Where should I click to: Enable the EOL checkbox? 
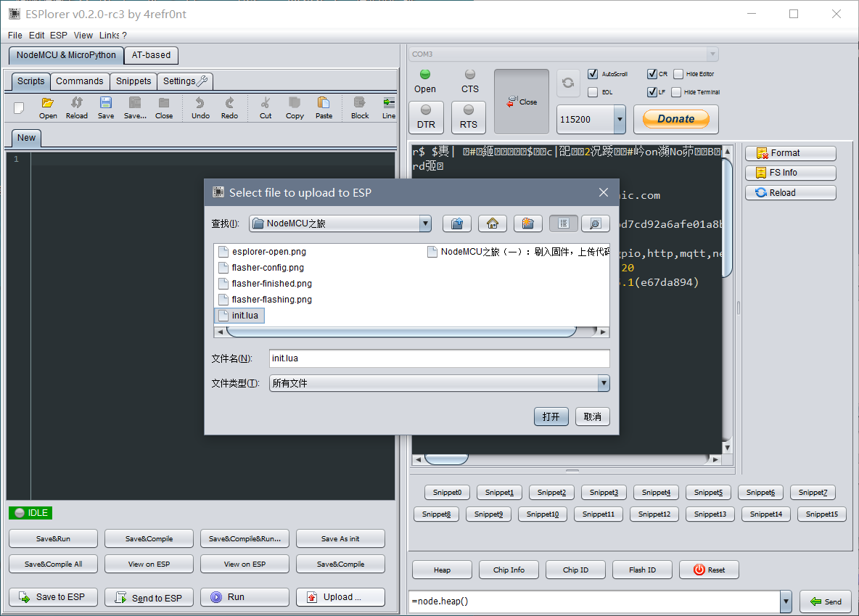click(x=593, y=92)
